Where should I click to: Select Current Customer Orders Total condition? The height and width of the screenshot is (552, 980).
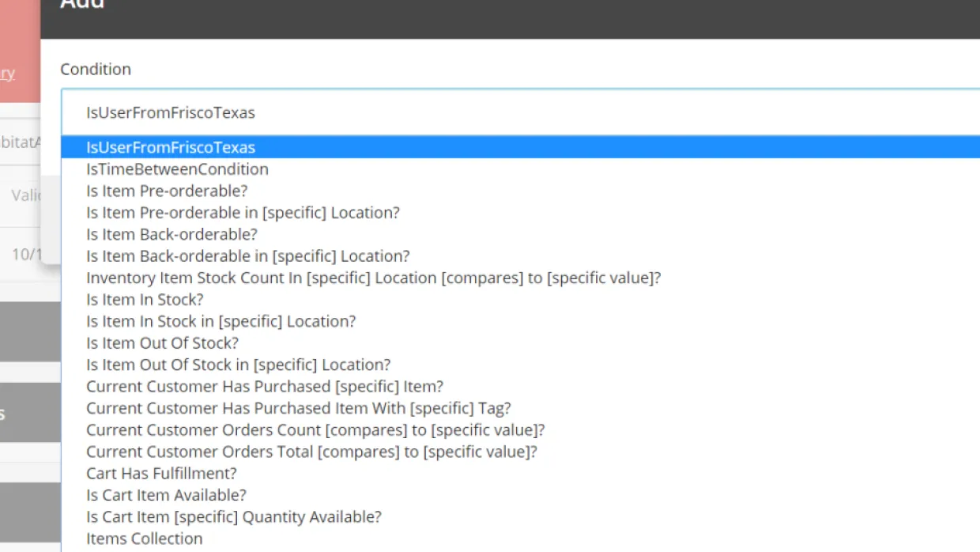[311, 452]
